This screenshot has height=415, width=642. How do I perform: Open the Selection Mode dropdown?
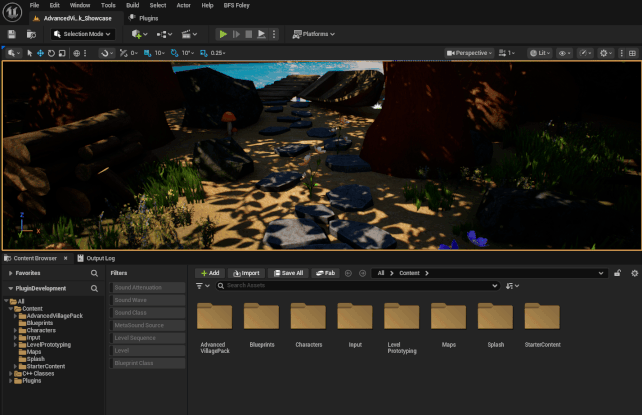(x=82, y=34)
